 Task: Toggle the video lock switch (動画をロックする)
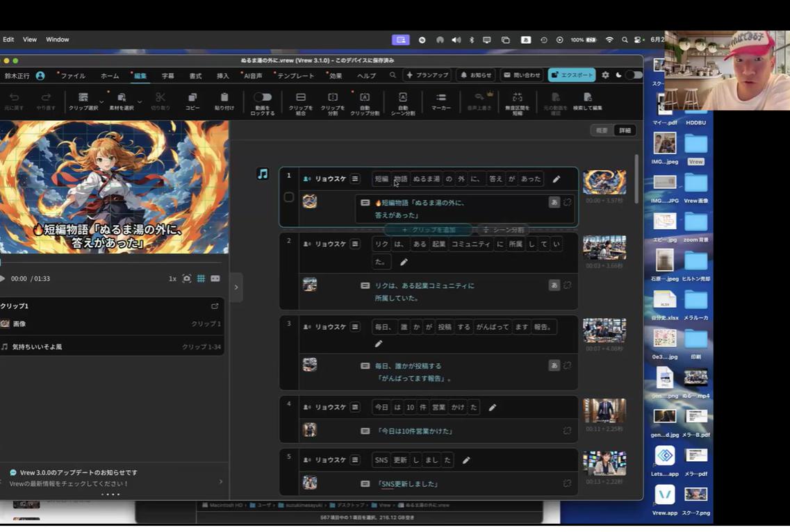tap(263, 97)
